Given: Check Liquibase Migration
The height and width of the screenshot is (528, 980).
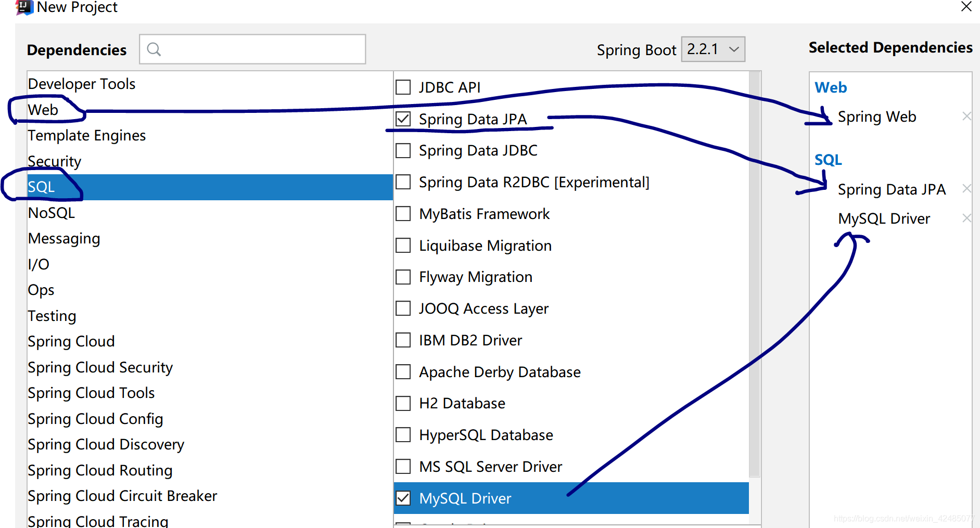Looking at the screenshot, I should [x=403, y=245].
